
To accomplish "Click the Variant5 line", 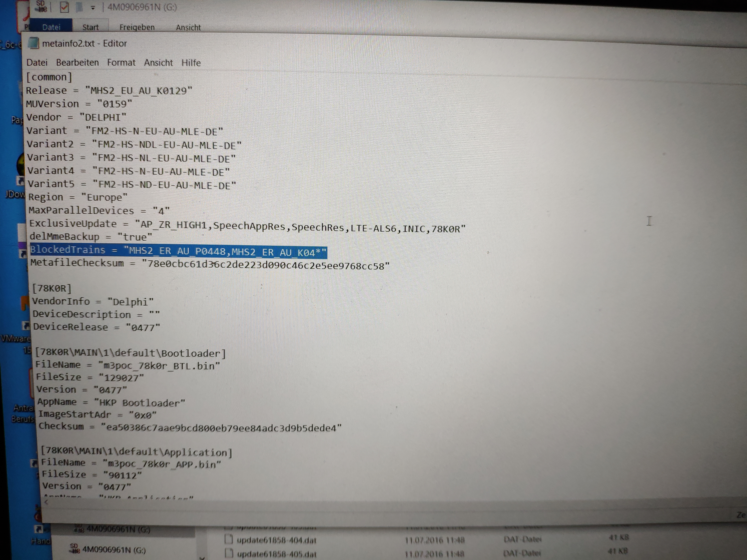I will pyautogui.click(x=132, y=184).
